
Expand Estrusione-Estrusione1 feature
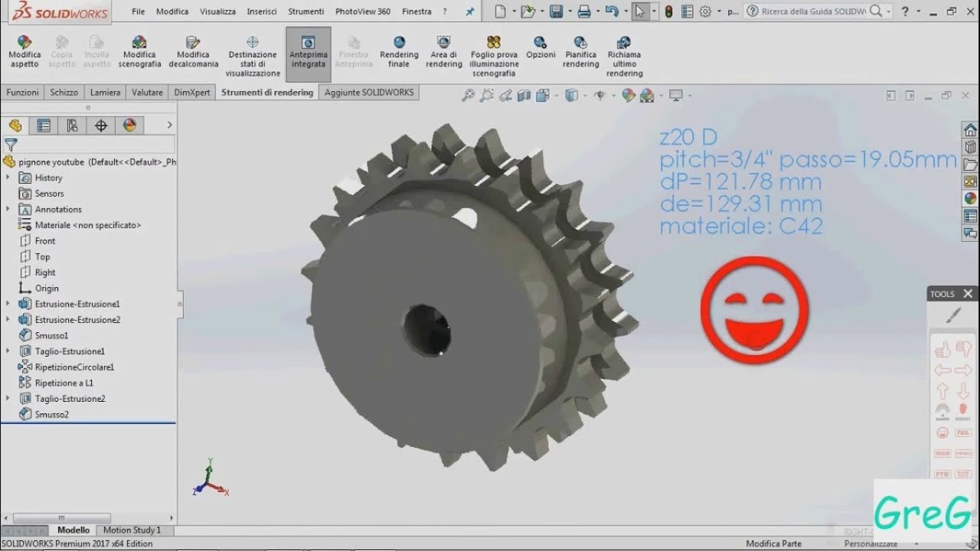tap(8, 304)
